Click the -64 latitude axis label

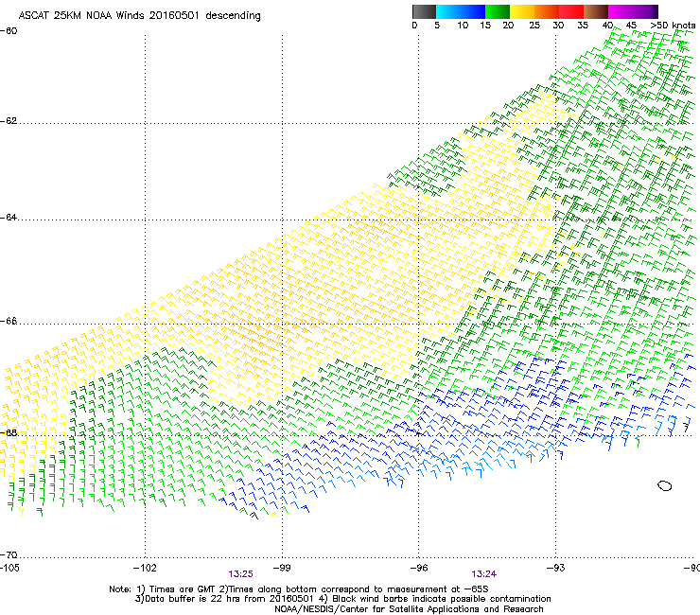pyautogui.click(x=9, y=218)
